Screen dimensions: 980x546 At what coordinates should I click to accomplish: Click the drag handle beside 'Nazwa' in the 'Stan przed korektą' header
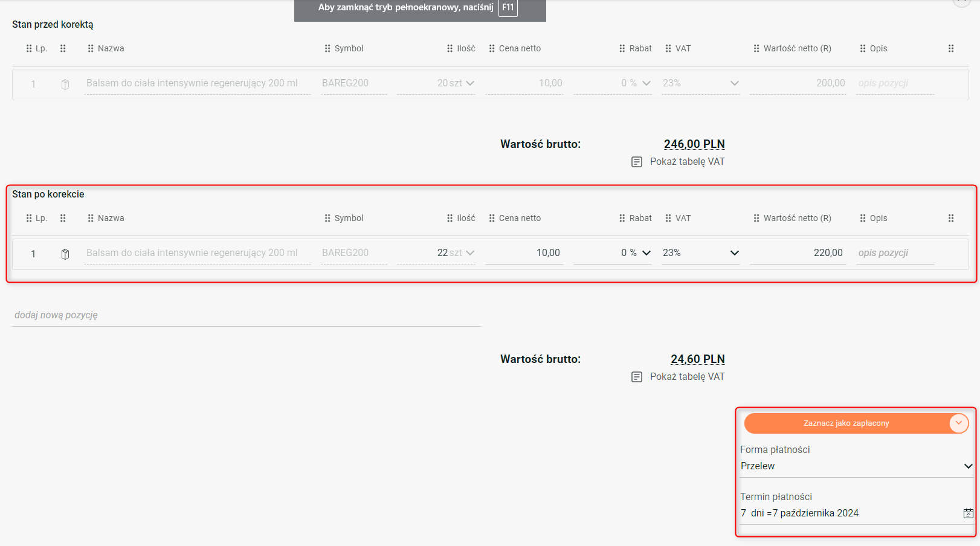coord(91,48)
